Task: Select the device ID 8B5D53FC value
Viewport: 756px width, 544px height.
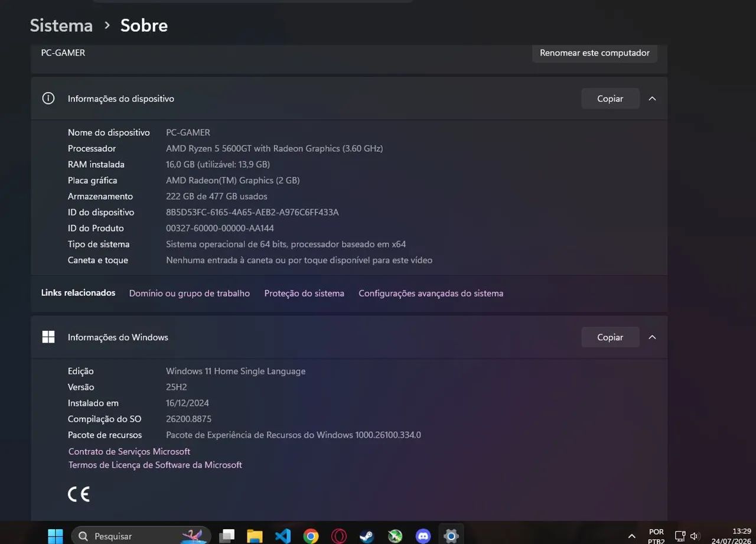Action: click(252, 213)
